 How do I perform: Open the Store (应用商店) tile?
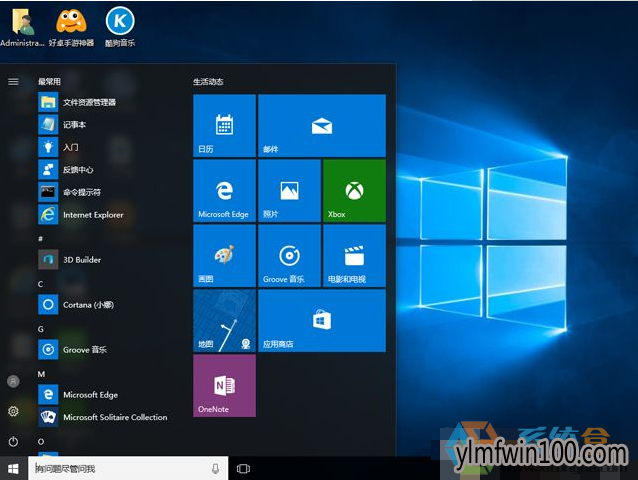(x=322, y=321)
